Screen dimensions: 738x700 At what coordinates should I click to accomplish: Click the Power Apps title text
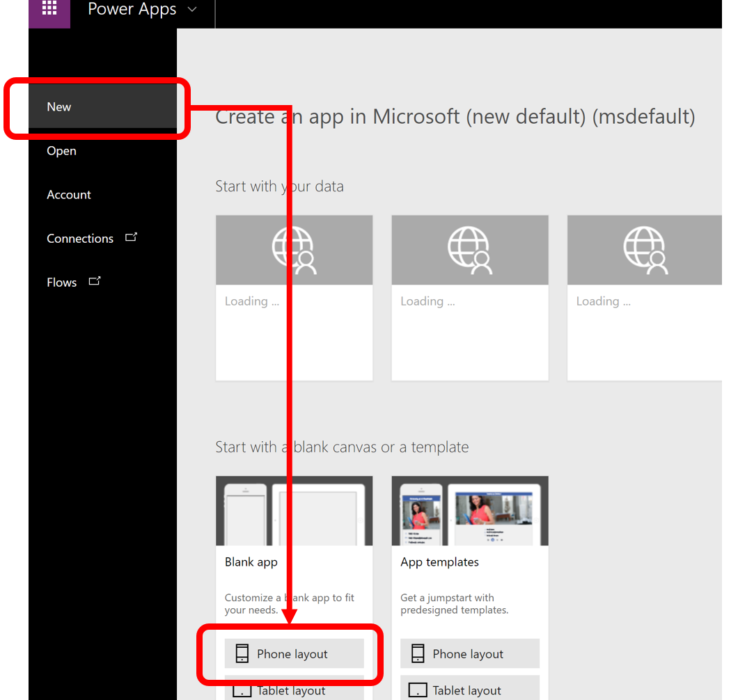(132, 9)
